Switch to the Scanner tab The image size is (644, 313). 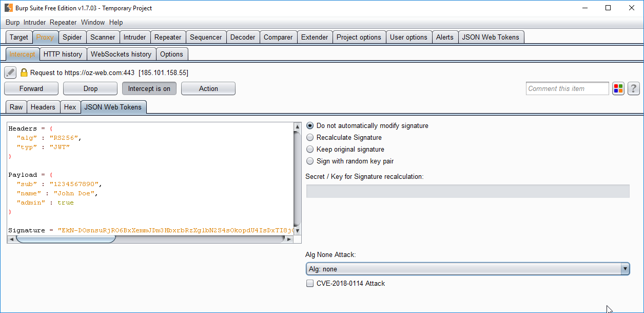click(x=103, y=37)
